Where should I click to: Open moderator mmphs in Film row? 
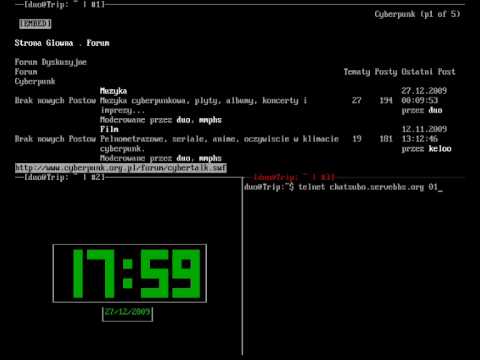coord(210,158)
